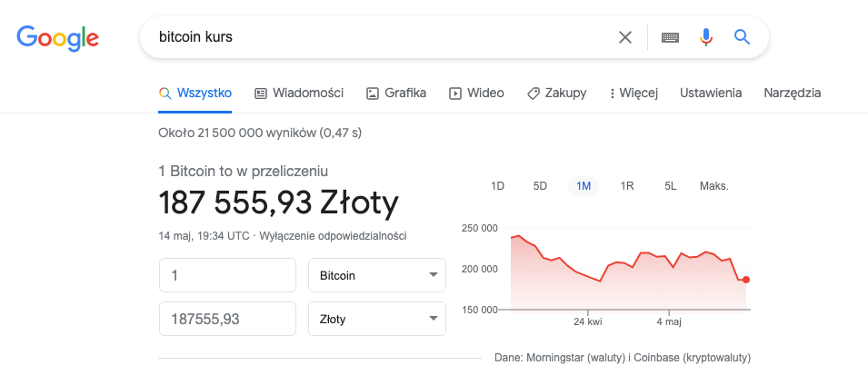Select the 1D chart range
This screenshot has height=385, width=868.
(x=498, y=186)
